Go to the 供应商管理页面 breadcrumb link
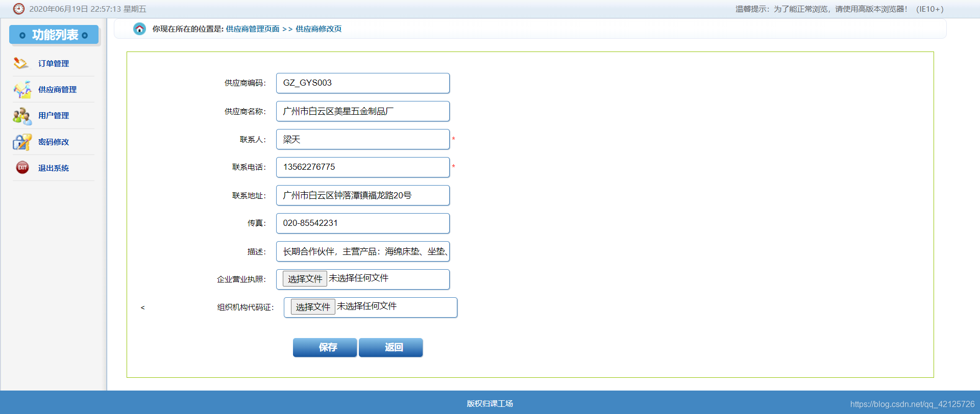 click(x=253, y=29)
